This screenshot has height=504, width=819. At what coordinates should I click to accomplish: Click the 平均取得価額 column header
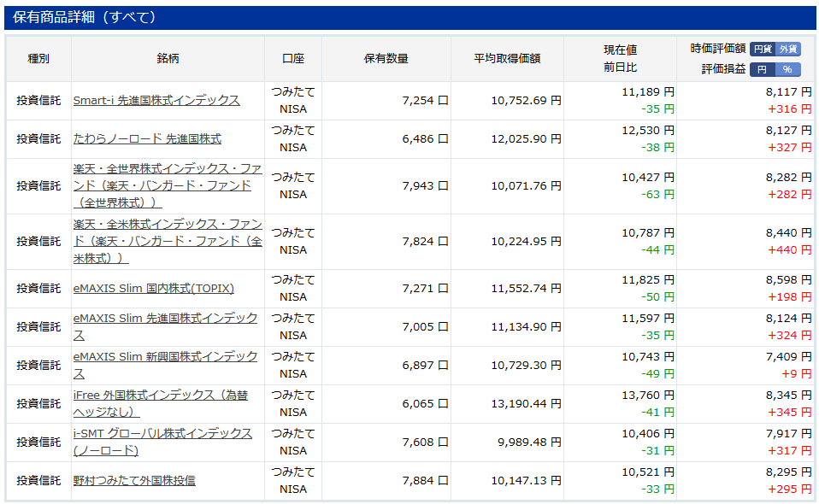pyautogui.click(x=507, y=58)
